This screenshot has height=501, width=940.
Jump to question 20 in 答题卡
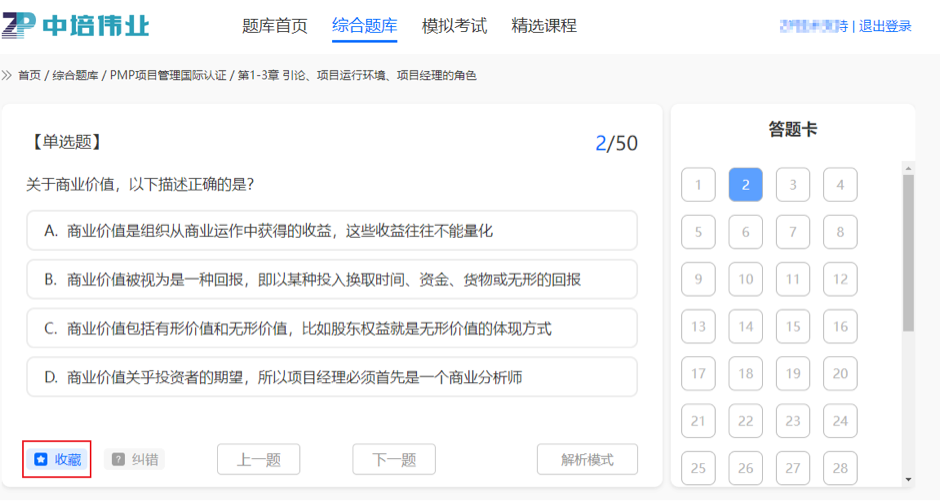[840, 374]
